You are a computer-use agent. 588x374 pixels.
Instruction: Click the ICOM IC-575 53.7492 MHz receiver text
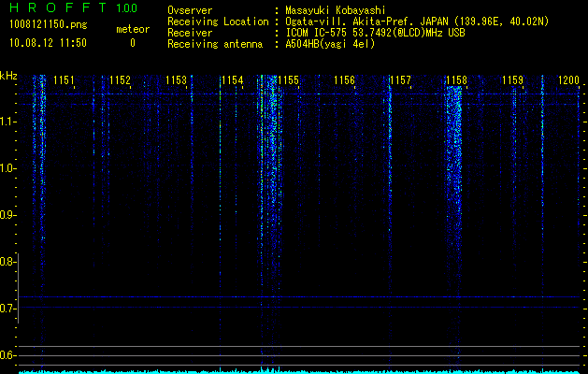click(x=375, y=33)
